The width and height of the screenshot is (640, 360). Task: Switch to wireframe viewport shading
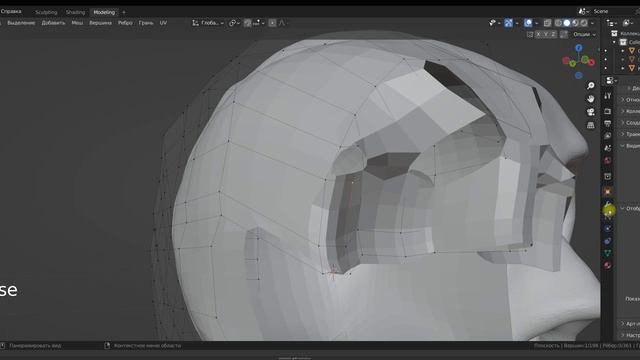[x=558, y=23]
